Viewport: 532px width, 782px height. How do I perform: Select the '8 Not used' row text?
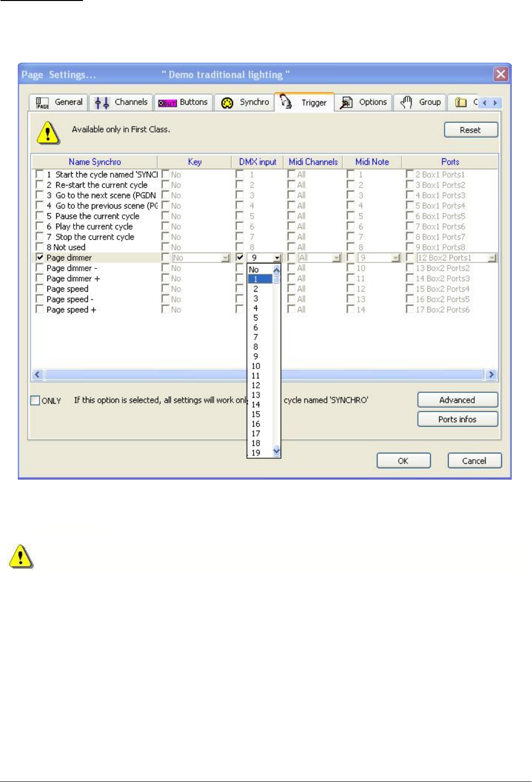point(66,247)
